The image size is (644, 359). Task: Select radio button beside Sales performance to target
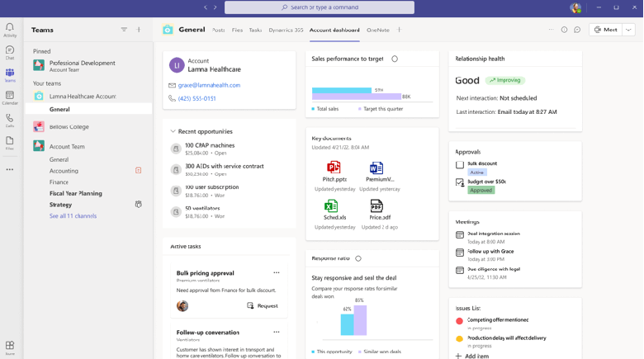tap(395, 59)
